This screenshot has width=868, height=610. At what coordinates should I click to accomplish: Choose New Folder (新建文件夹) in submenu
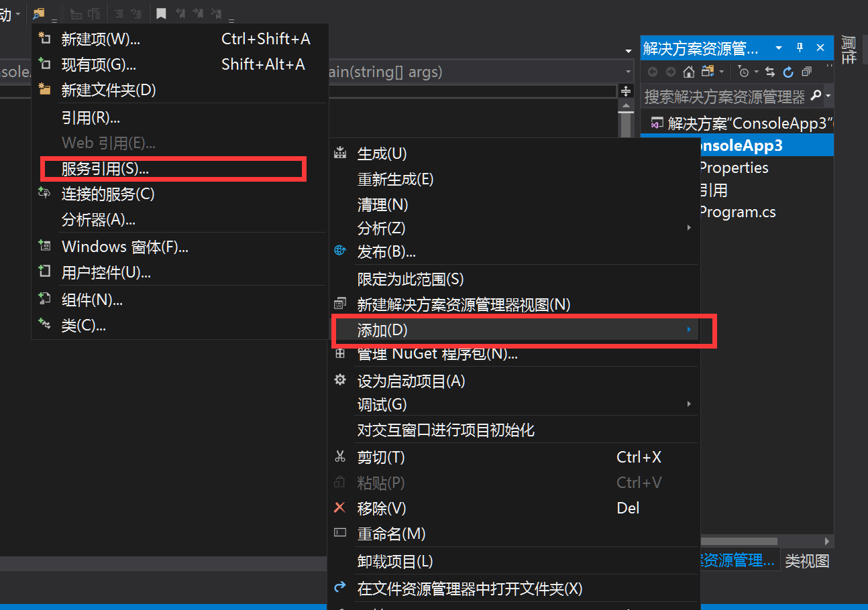180,90
